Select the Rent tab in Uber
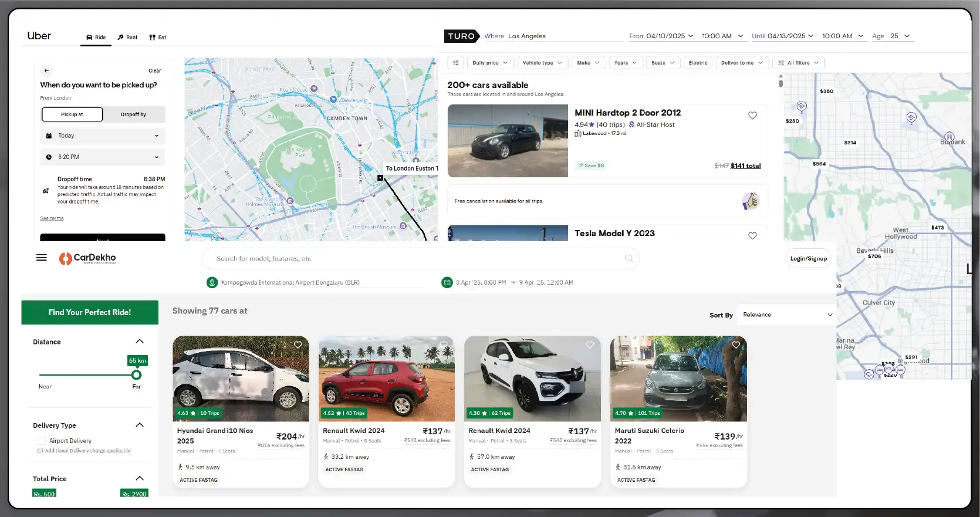 pyautogui.click(x=127, y=37)
